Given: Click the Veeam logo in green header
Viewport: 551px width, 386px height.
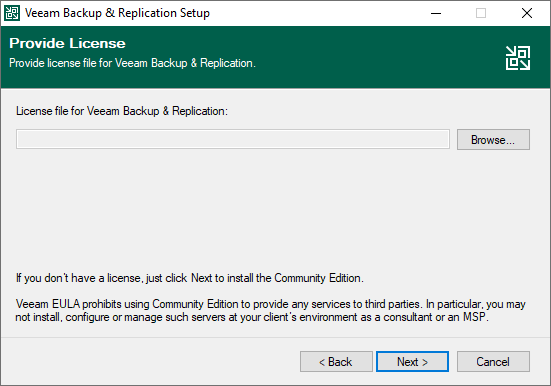Looking at the screenshot, I should pos(518,58).
